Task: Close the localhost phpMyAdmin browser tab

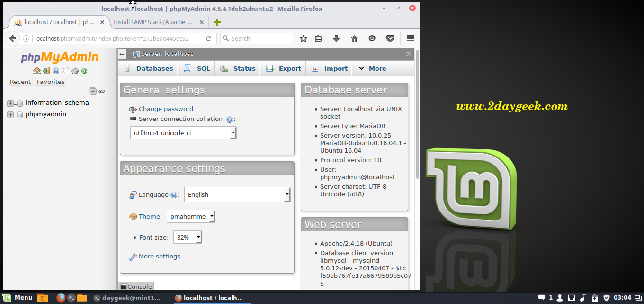Action: [102, 22]
